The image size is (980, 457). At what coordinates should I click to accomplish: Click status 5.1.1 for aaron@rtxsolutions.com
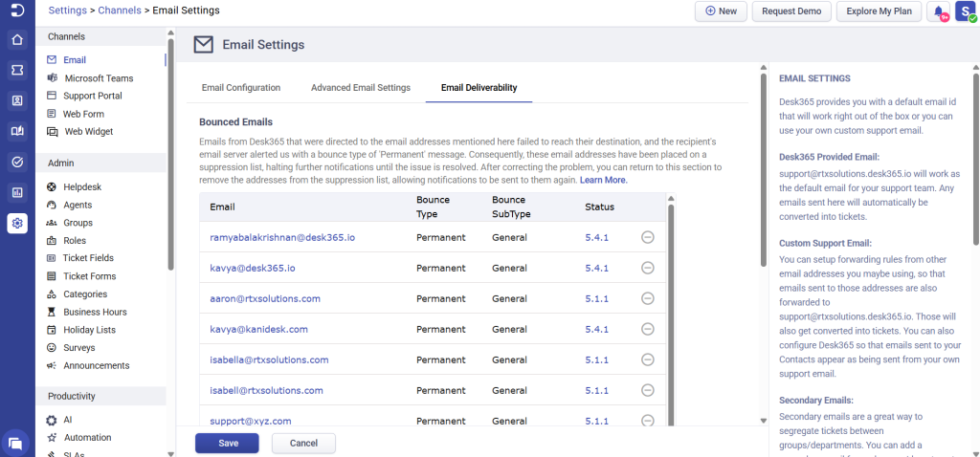click(597, 298)
